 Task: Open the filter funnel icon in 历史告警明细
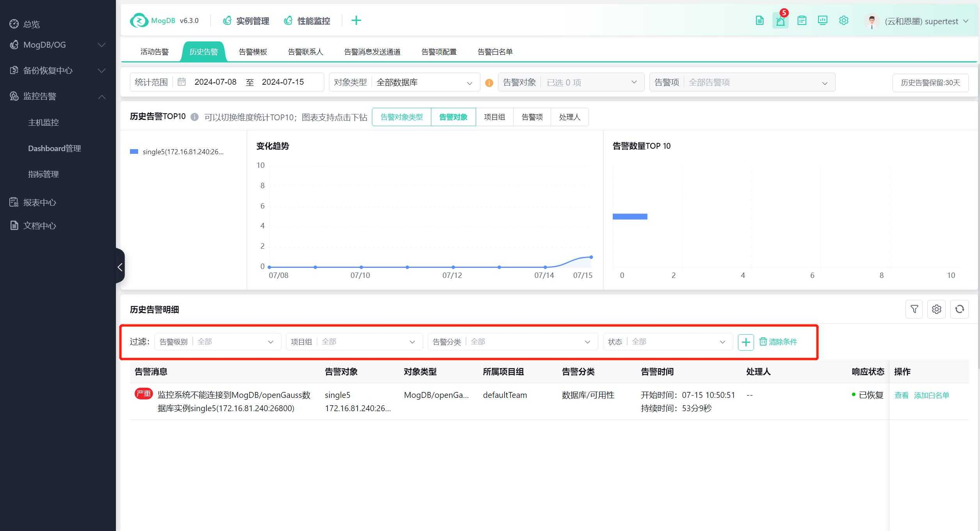[x=914, y=309]
